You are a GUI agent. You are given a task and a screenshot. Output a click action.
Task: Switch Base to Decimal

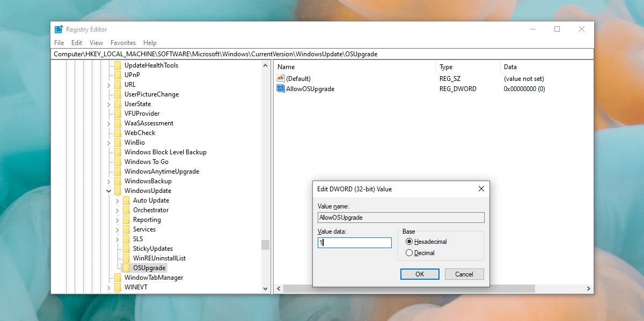click(409, 252)
